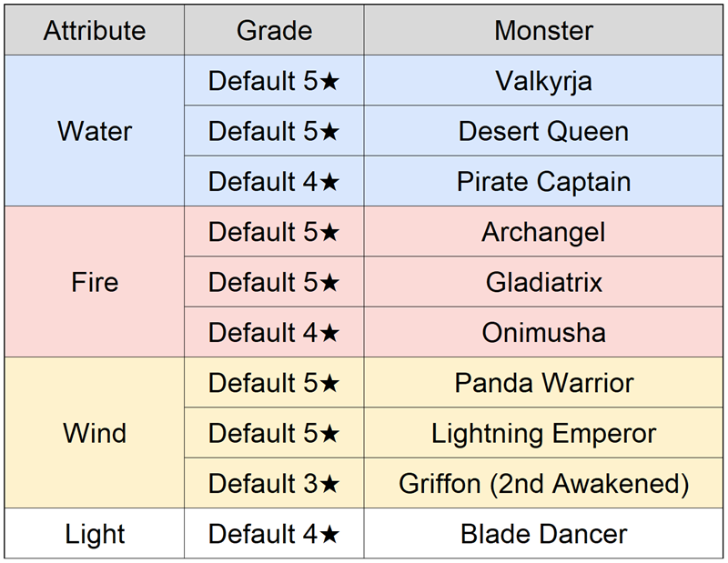Click the Attribute column header
The width and height of the screenshot is (728, 563).
click(x=95, y=30)
